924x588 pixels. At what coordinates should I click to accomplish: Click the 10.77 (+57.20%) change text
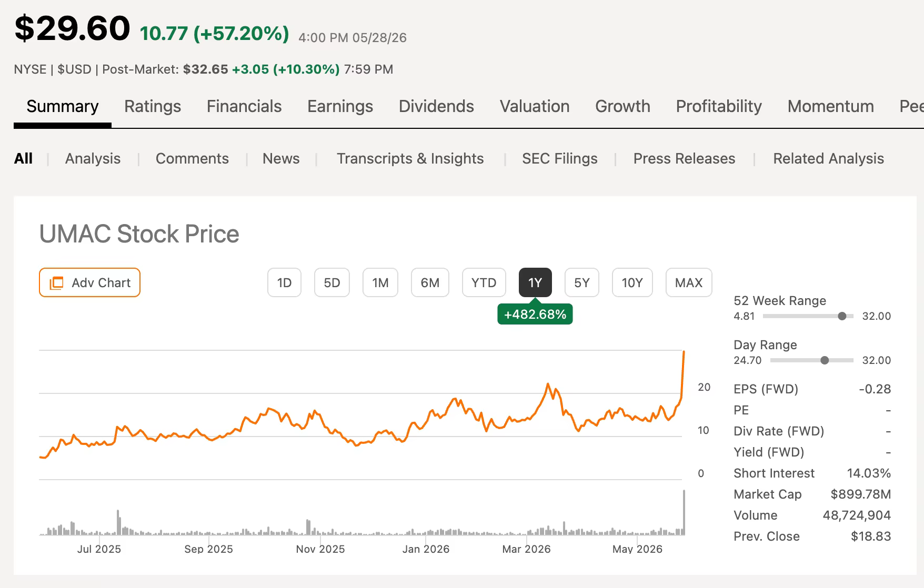tap(215, 34)
